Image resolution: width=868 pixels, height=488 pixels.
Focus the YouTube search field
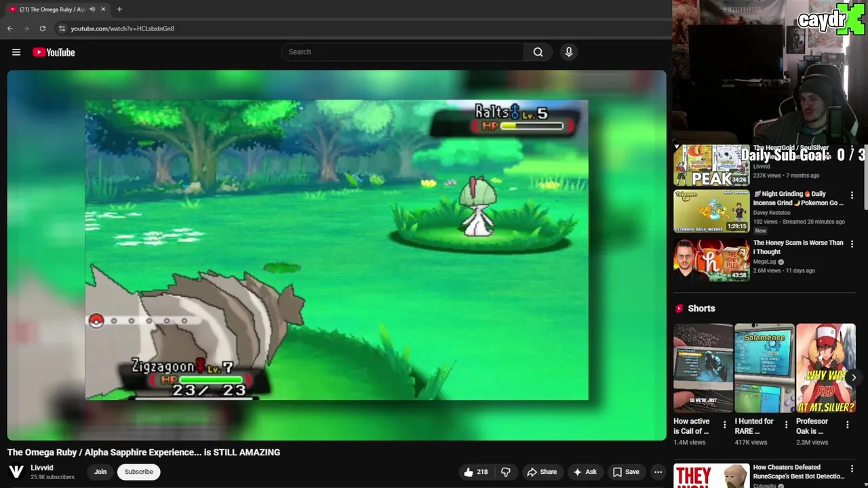point(402,52)
